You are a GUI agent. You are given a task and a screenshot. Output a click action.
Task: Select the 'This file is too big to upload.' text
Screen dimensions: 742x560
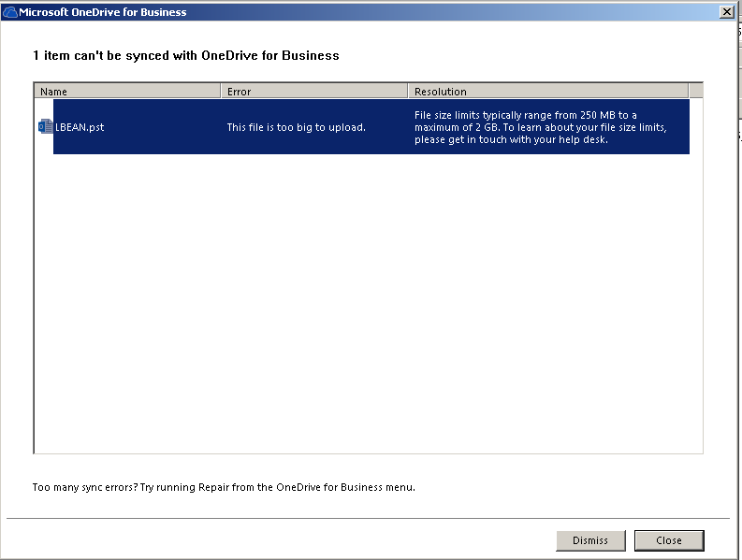click(297, 127)
